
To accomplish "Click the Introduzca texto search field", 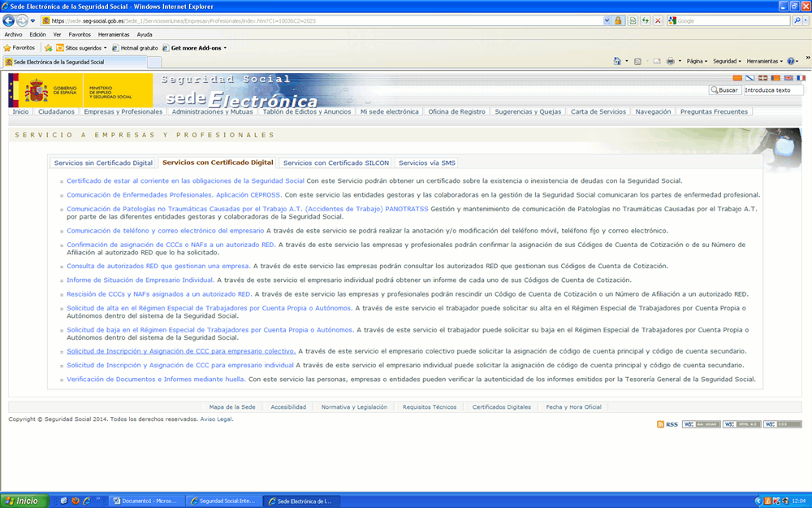I will (772, 90).
